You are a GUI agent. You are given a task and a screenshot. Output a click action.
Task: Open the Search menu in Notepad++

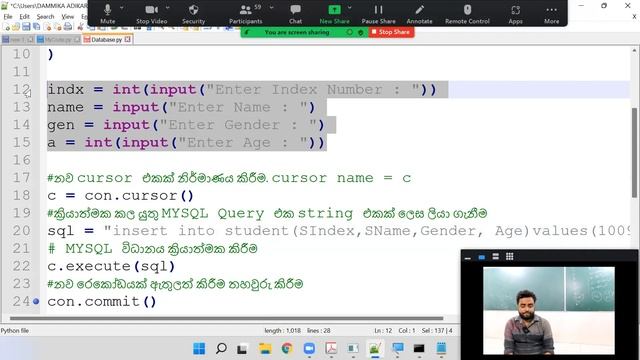tap(45, 17)
